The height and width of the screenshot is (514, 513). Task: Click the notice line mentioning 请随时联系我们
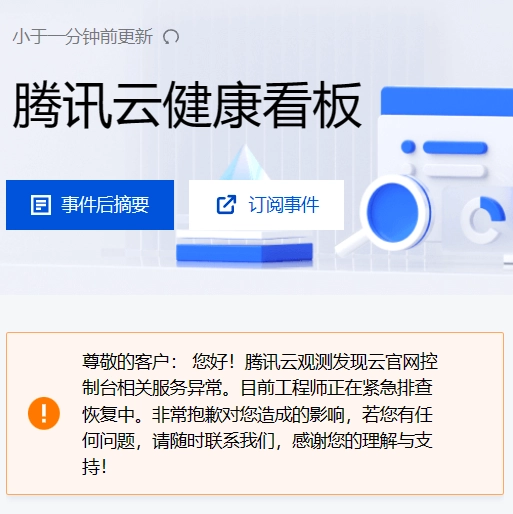click(x=257, y=441)
